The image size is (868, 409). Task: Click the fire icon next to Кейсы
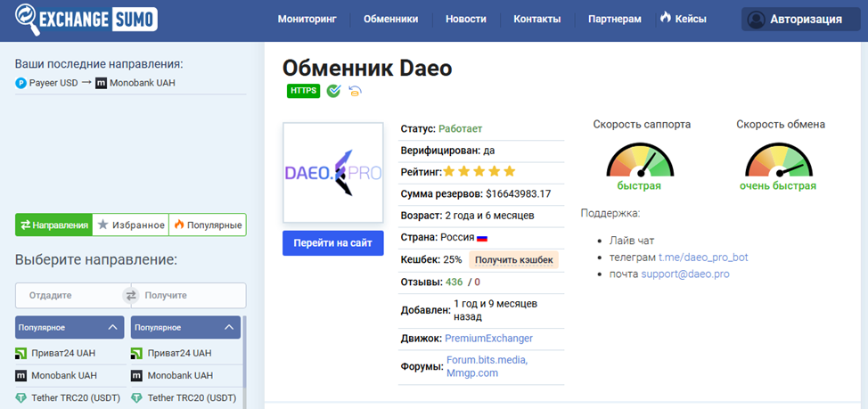(666, 18)
